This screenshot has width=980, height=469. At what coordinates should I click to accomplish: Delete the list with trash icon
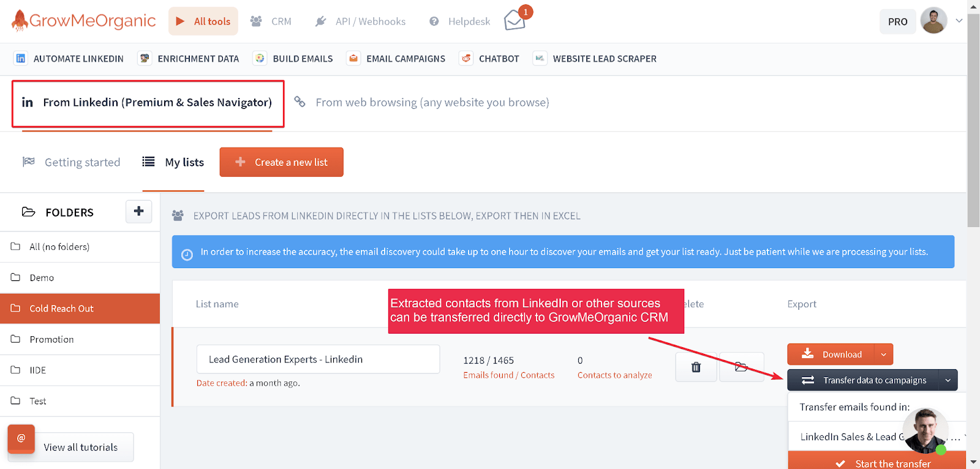(x=696, y=367)
